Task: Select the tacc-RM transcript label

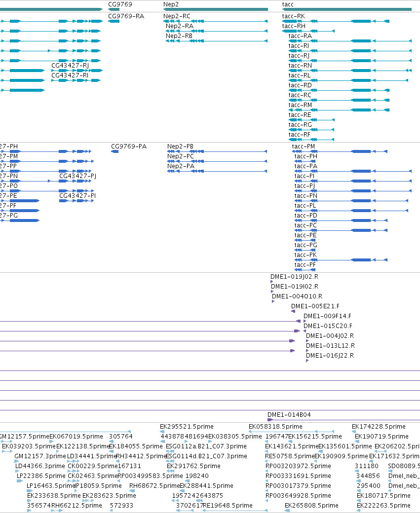Action: point(300,105)
